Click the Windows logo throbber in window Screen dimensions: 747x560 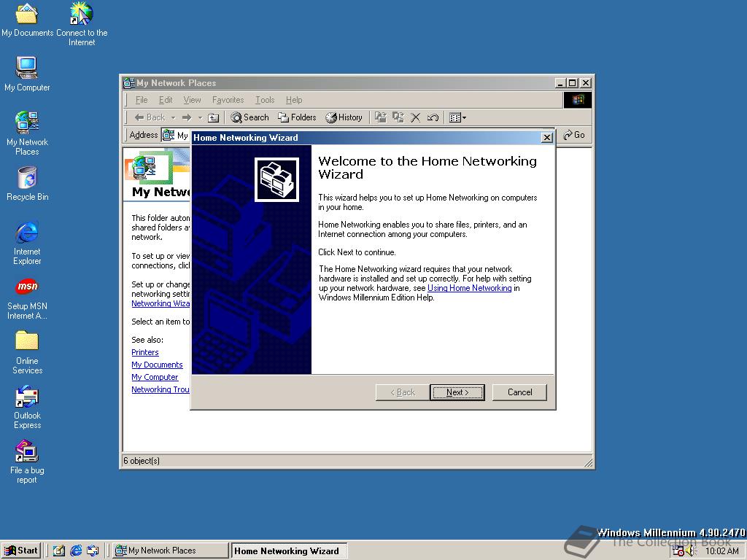578,100
